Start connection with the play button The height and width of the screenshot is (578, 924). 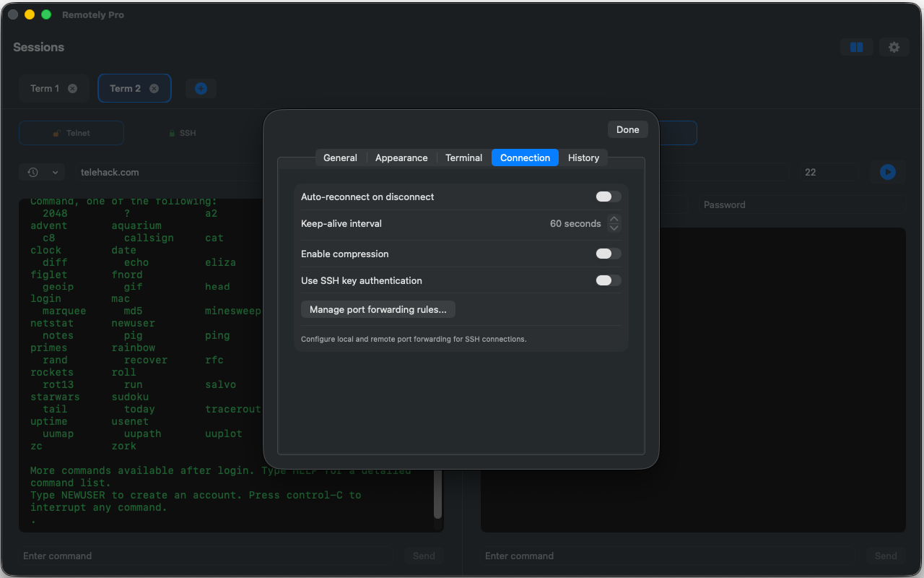tap(887, 172)
